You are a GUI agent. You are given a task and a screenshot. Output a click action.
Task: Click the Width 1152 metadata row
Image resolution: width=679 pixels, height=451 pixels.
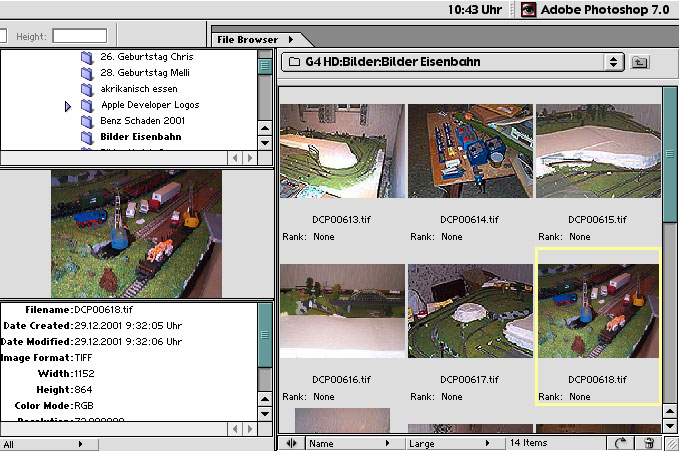pyautogui.click(x=66, y=374)
